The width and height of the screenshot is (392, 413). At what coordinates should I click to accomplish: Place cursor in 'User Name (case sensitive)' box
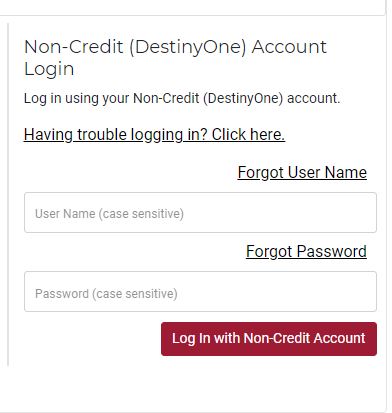(x=200, y=212)
